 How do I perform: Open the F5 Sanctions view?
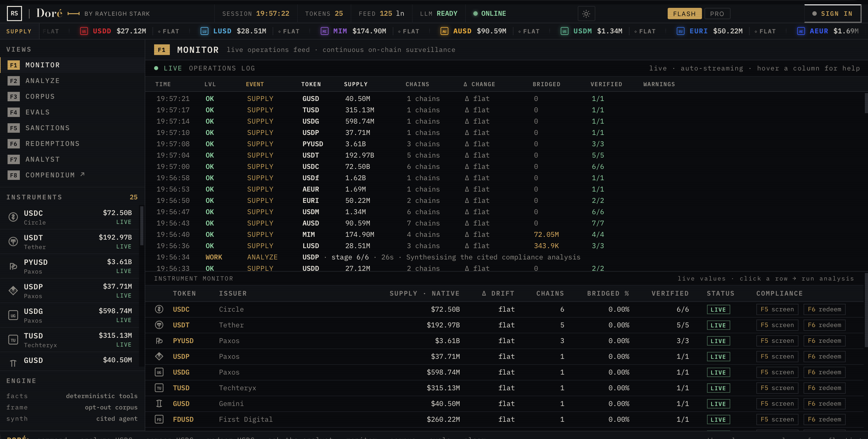72,128
